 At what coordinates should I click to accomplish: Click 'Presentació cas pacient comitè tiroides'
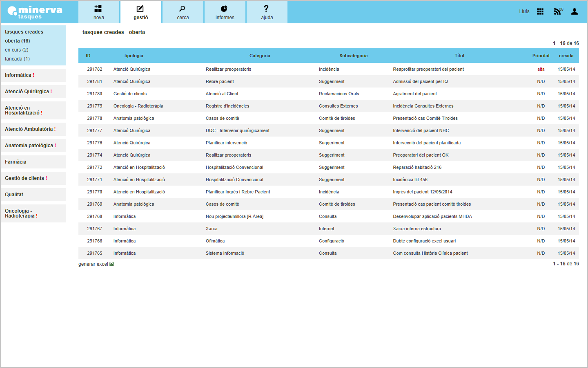(432, 204)
